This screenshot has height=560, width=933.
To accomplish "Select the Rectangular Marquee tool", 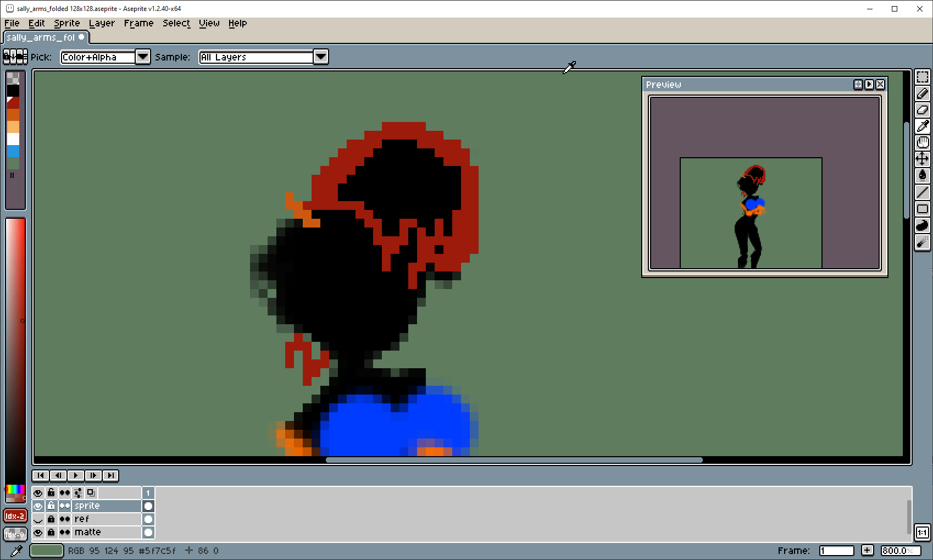I will tap(923, 77).
